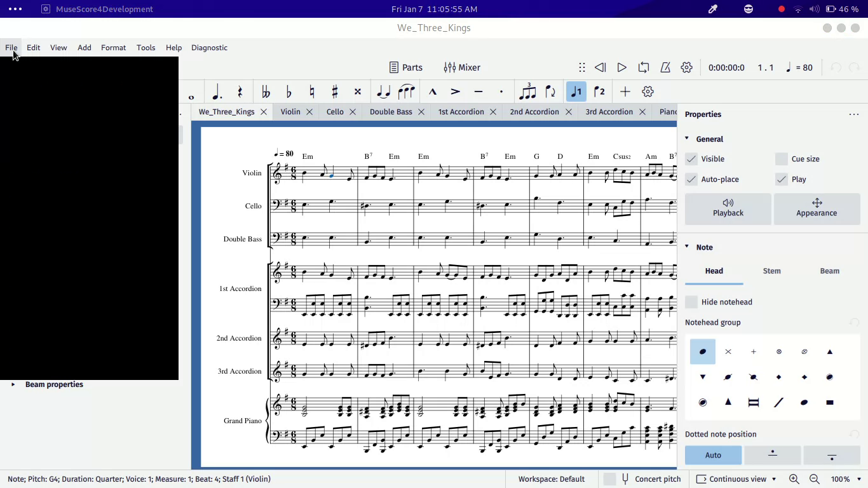This screenshot has width=868, height=488.
Task: Expand Beam properties section
Action: (13, 384)
